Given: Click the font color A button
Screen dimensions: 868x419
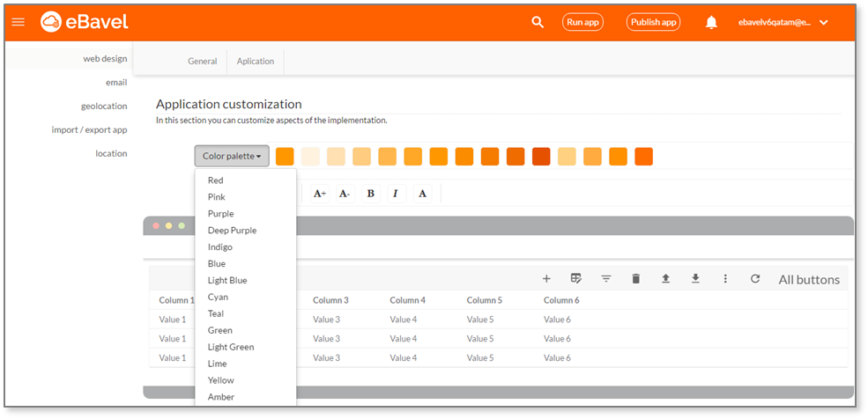Looking at the screenshot, I should [x=422, y=194].
